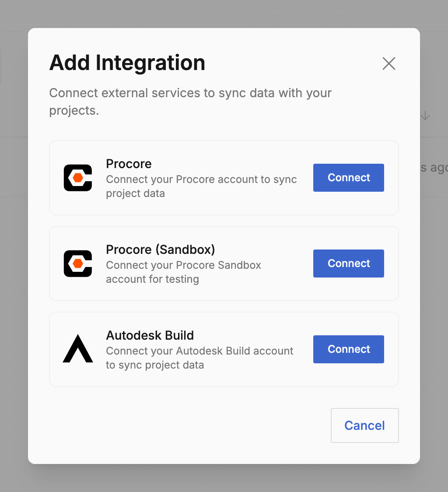Screen dimensions: 448x492
Task: Cancel the Add Integration dialog
Action: (x=364, y=425)
